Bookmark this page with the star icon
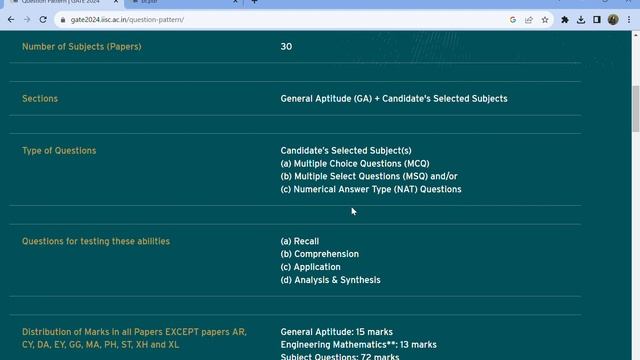This screenshot has width=640, height=360. click(x=545, y=20)
